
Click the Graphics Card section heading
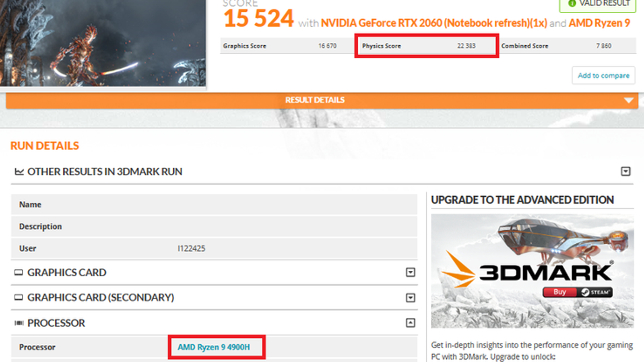pos(67,273)
